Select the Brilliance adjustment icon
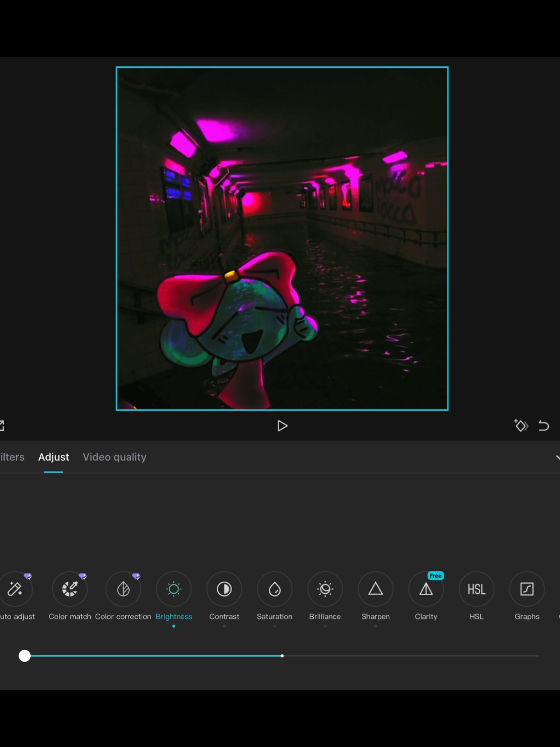This screenshot has height=747, width=560. (325, 589)
